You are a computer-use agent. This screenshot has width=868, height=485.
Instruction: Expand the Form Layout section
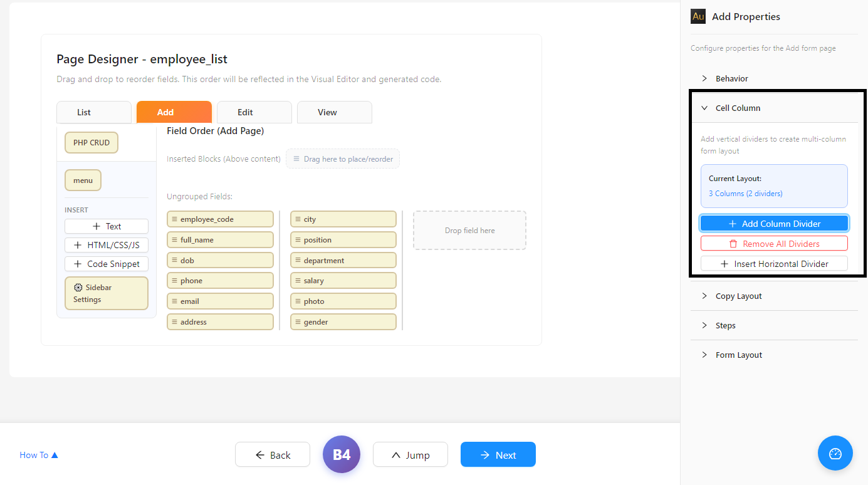coord(774,355)
